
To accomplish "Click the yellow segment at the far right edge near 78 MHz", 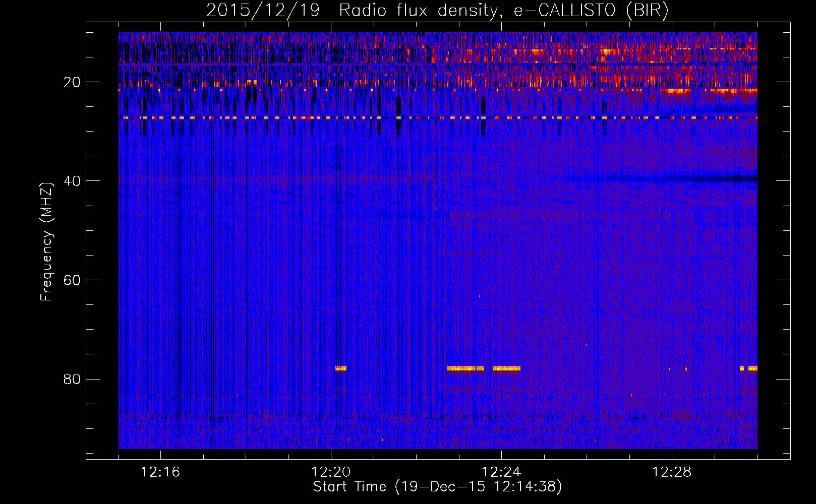I will click(x=752, y=368).
